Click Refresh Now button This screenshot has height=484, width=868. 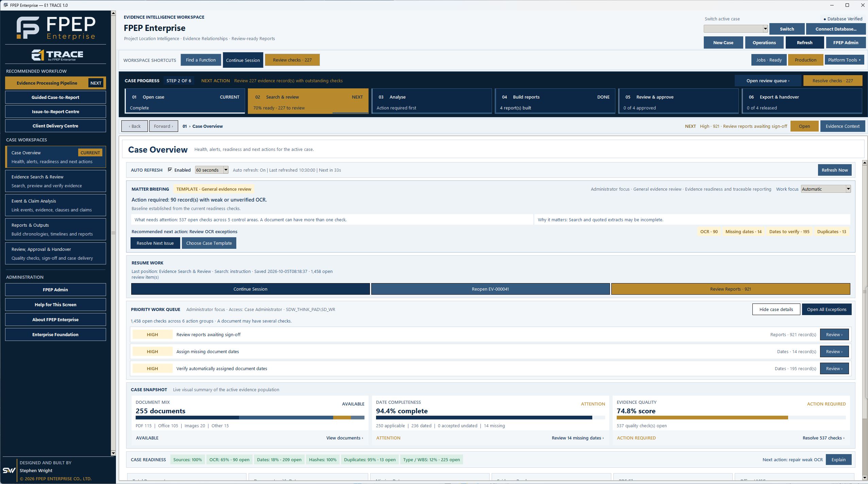(834, 170)
